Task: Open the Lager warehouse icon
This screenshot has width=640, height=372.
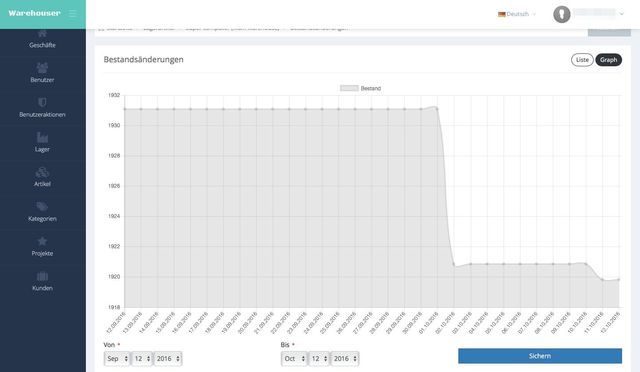Action: (42, 137)
